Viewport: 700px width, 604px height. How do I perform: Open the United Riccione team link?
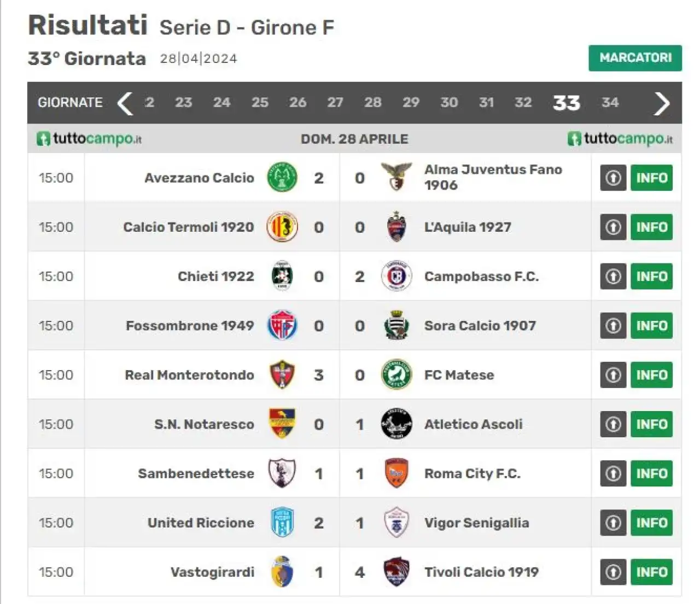[201, 523]
